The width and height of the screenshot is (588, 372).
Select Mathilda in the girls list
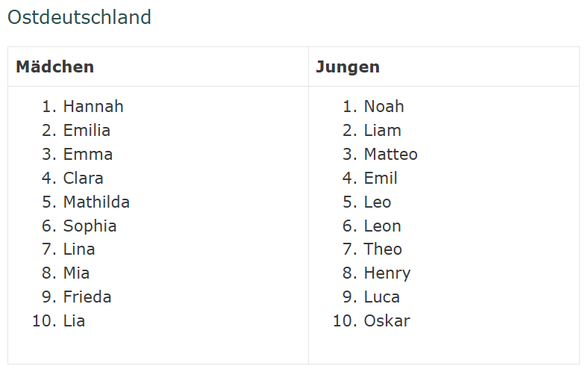(x=96, y=202)
